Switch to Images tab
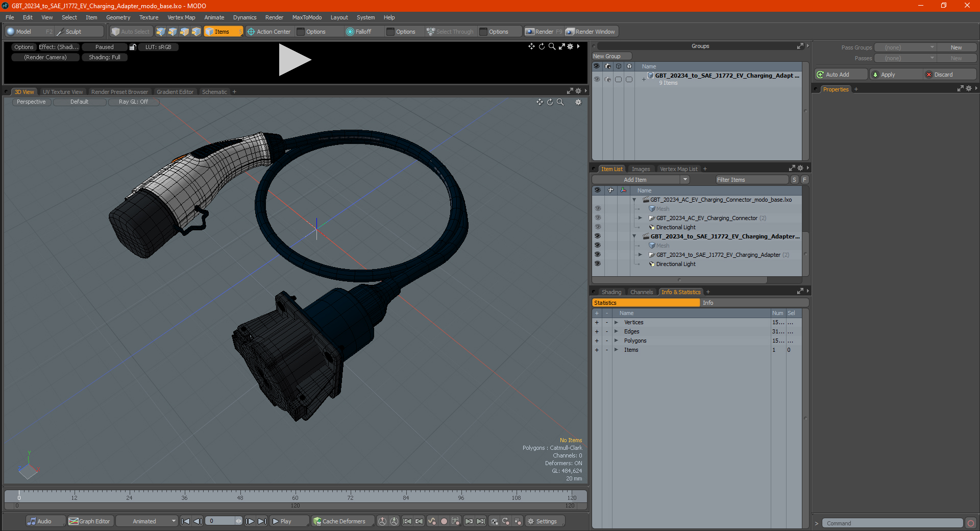 tap(641, 169)
